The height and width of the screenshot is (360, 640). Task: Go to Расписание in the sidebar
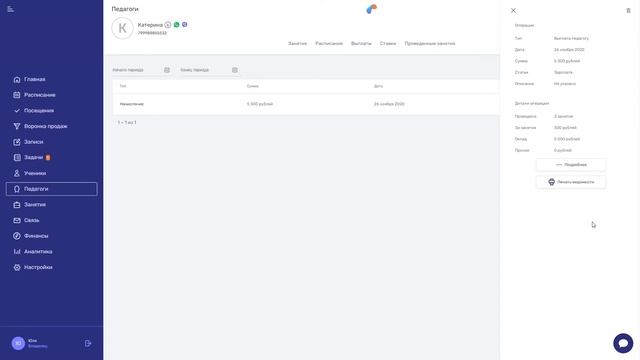[40, 95]
